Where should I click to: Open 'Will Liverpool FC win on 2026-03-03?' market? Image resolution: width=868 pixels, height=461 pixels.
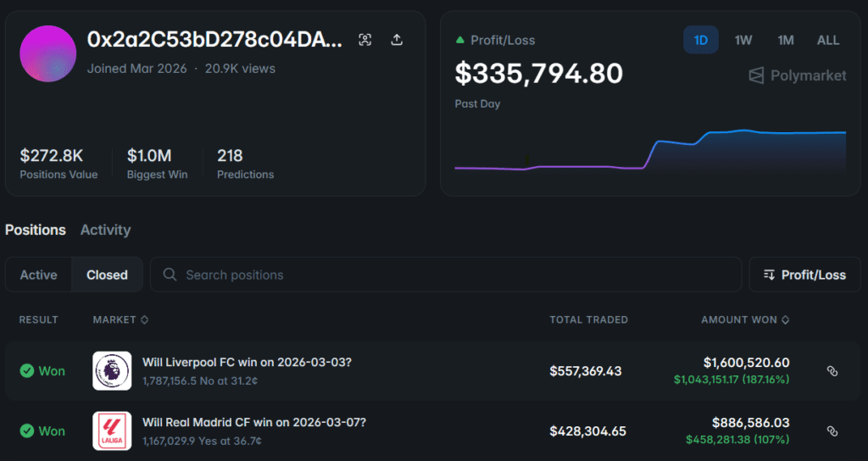[247, 362]
